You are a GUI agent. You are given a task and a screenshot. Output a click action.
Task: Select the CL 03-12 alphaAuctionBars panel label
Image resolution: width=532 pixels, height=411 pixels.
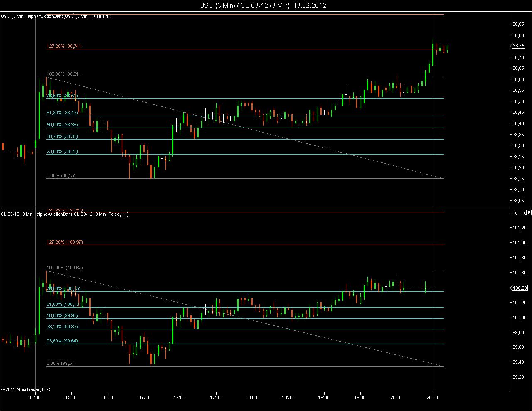[65, 214]
